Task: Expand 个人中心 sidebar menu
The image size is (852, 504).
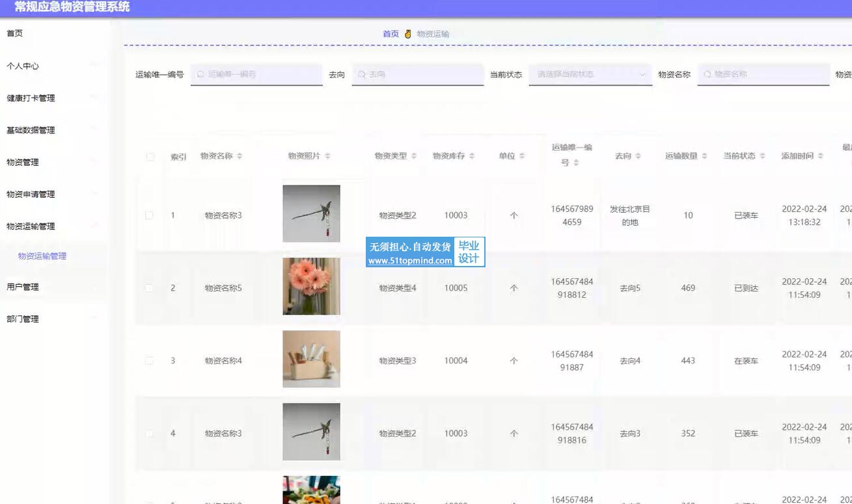Action: [x=53, y=66]
